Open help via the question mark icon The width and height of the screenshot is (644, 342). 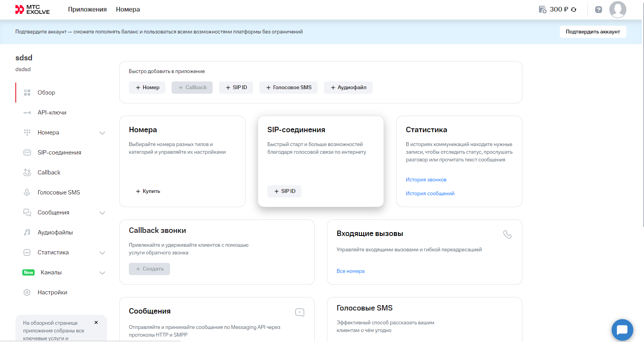(599, 10)
